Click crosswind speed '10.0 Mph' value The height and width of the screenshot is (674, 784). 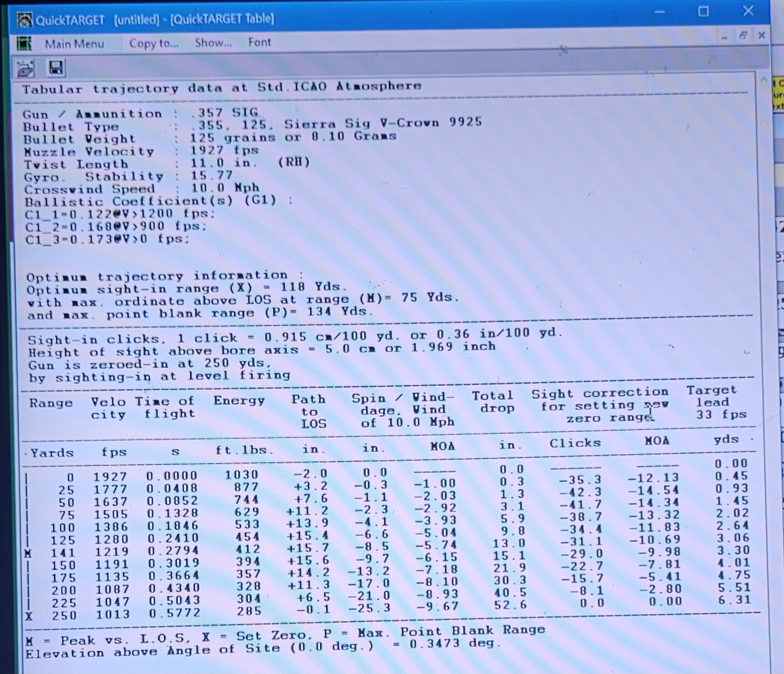pyautogui.click(x=225, y=188)
